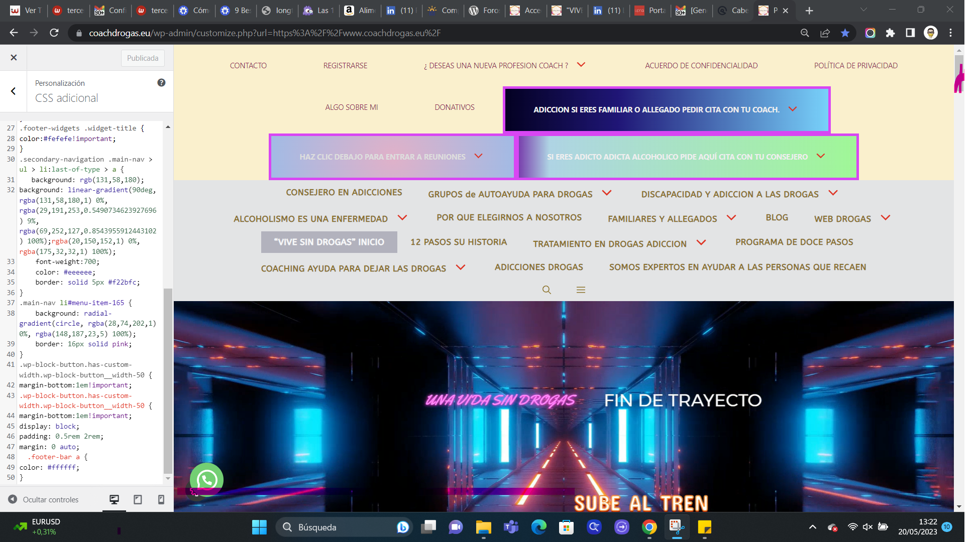This screenshot has width=980, height=542.
Task: Open the hamburger menu icon below navigation
Action: coord(581,290)
